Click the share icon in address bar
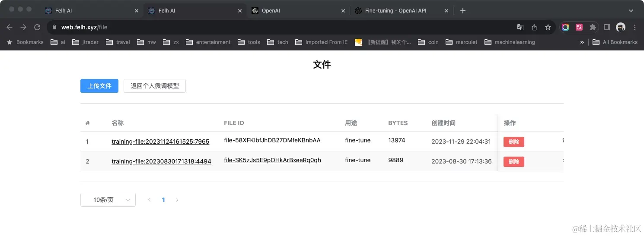644x236 pixels. [x=534, y=27]
